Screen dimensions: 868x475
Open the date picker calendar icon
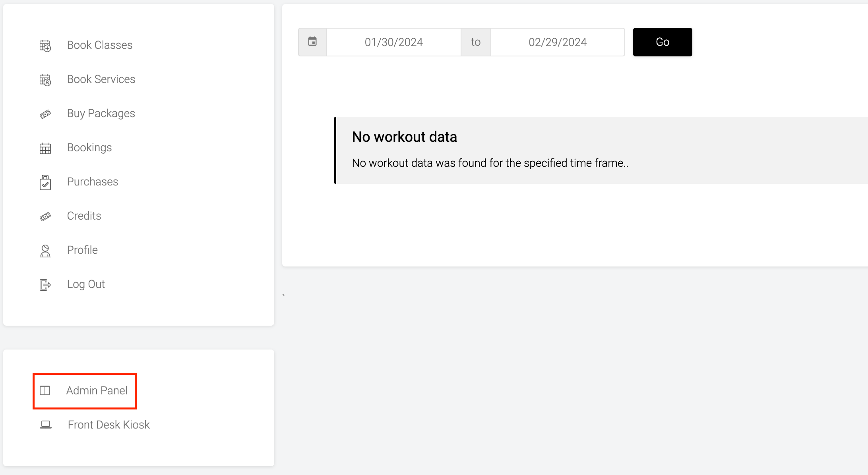312,41
